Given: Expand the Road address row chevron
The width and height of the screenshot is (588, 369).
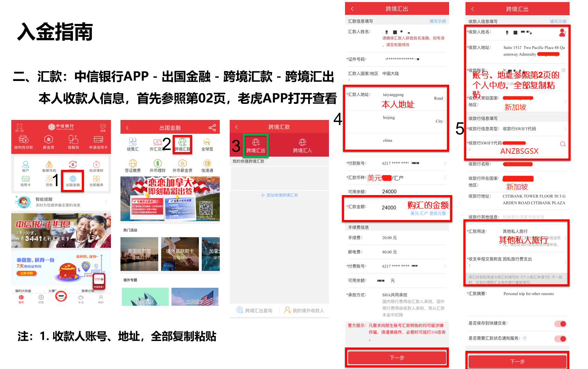Looking at the screenshot, I should [x=445, y=99].
